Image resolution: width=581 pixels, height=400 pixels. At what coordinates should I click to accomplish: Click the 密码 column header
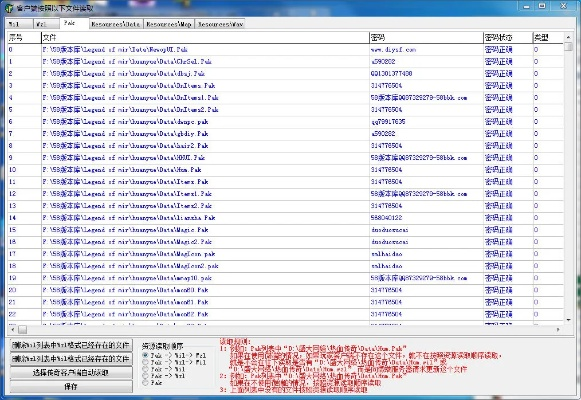click(426, 37)
